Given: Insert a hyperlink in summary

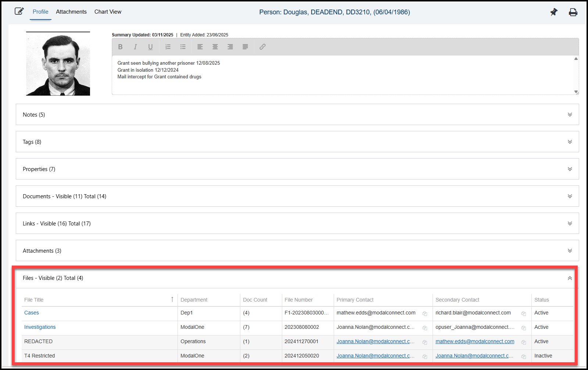Looking at the screenshot, I should tap(262, 47).
